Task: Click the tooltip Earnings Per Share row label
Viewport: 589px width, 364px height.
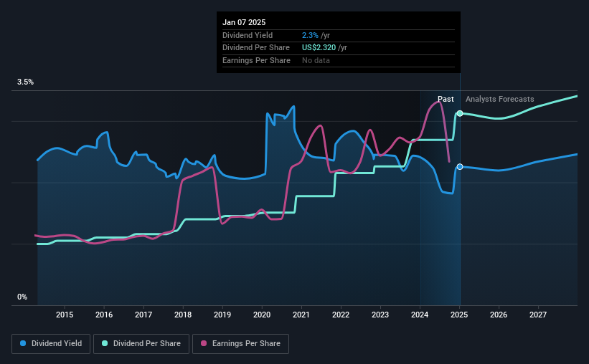Action: (x=256, y=60)
